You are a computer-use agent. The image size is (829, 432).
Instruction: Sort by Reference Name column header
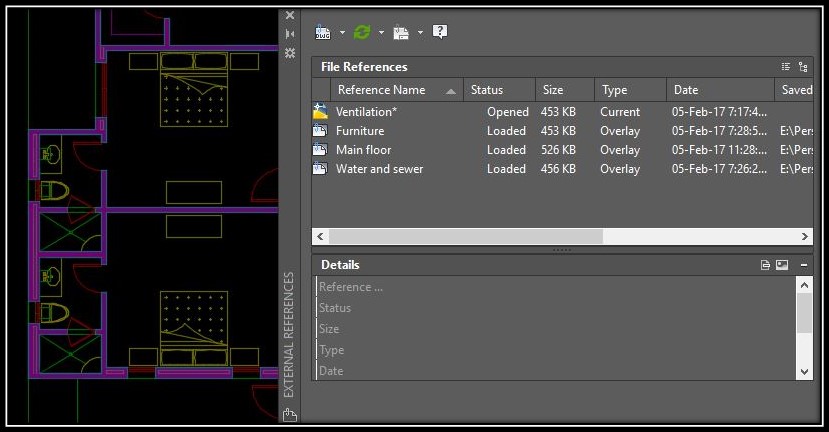pyautogui.click(x=397, y=90)
